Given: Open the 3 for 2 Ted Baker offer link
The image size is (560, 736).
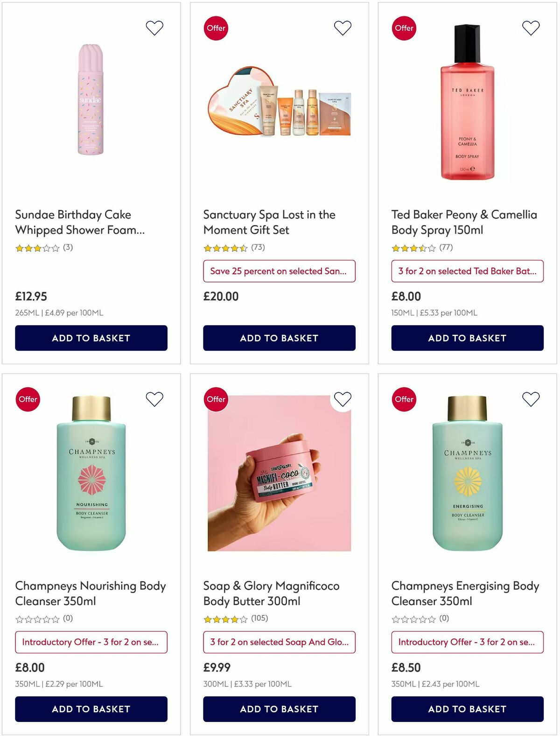Looking at the screenshot, I should (467, 271).
